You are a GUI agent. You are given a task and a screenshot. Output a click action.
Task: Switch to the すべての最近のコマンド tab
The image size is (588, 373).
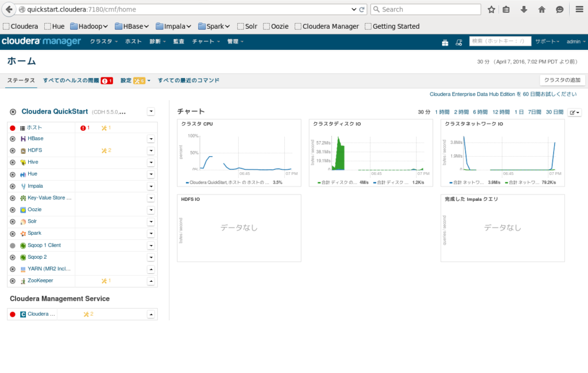click(188, 80)
